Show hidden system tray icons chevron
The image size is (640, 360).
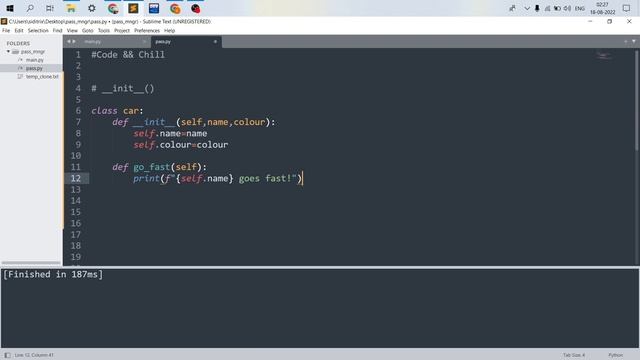[x=527, y=8]
